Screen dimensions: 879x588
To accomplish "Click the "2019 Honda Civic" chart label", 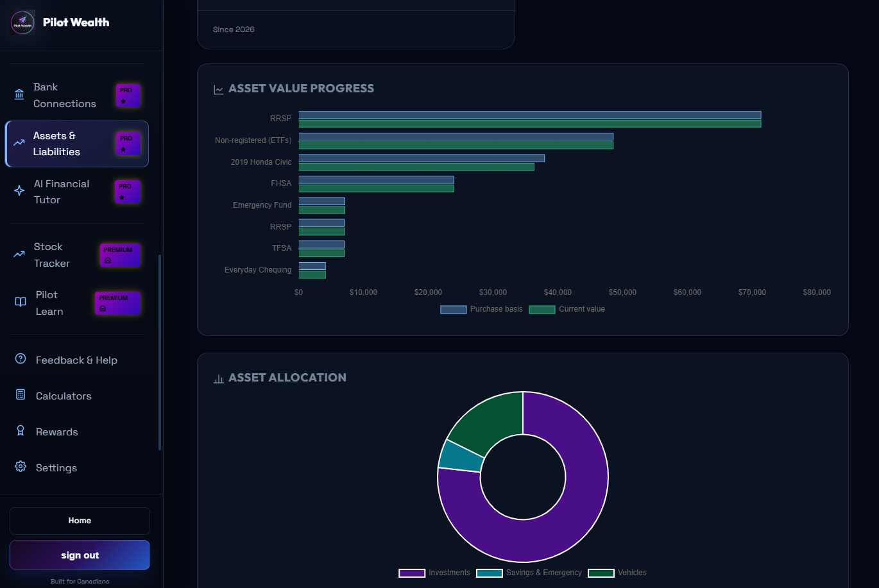I will tap(261, 162).
